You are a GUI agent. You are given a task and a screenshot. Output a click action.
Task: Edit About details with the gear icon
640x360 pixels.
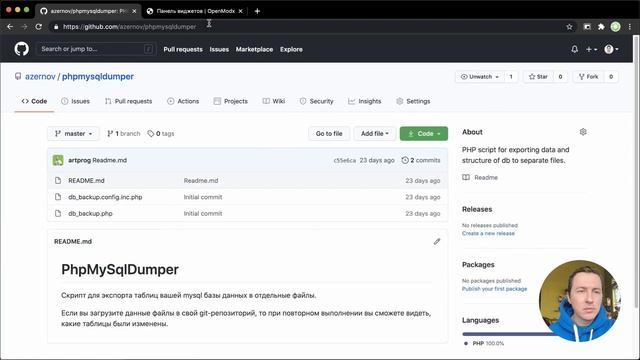[583, 132]
